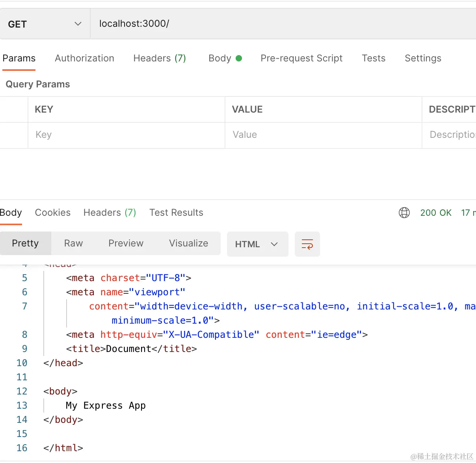Click the title Document code line
The height and width of the screenshot is (463, 476).
pos(132,349)
